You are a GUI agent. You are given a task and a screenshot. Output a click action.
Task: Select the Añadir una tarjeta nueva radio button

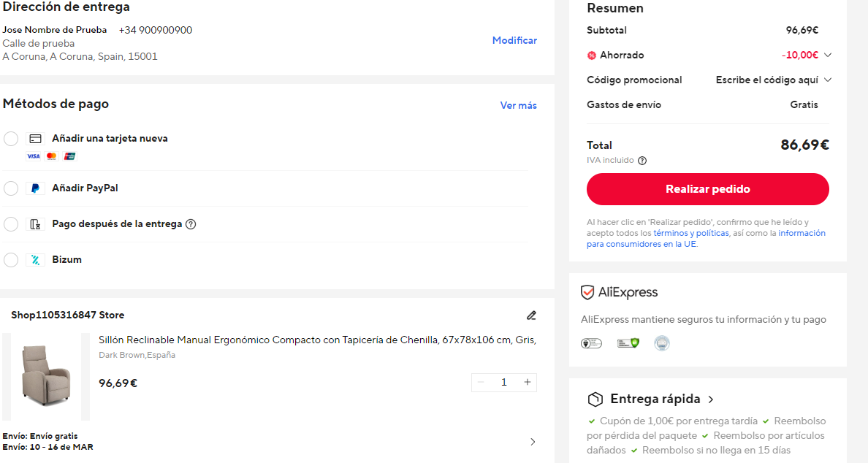tap(11, 138)
